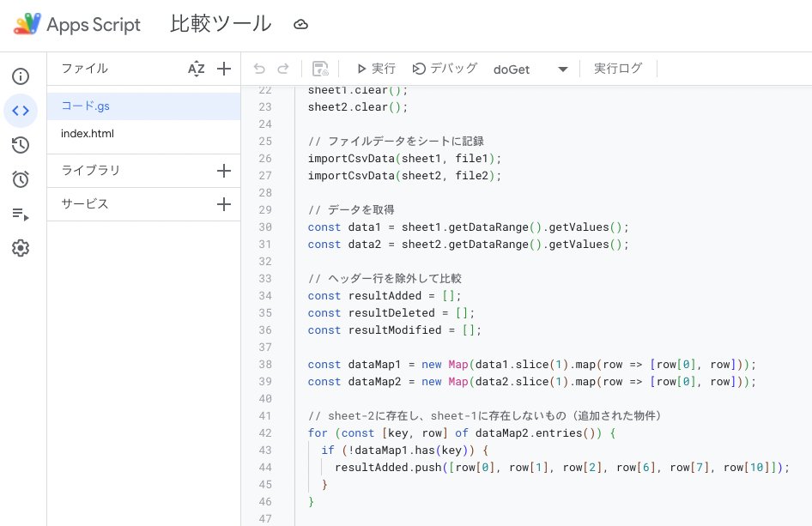Click the サービス section label
Screen dimensions: 812x526
pos(85,204)
